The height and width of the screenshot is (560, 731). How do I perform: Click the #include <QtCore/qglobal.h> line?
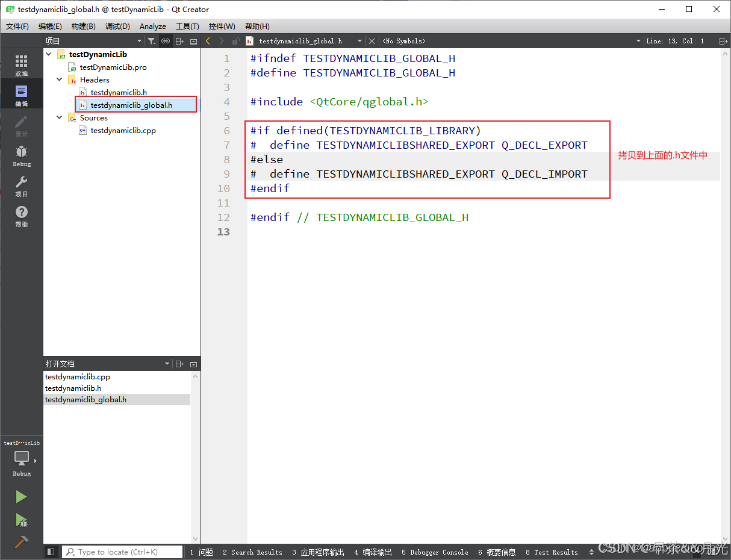(339, 102)
